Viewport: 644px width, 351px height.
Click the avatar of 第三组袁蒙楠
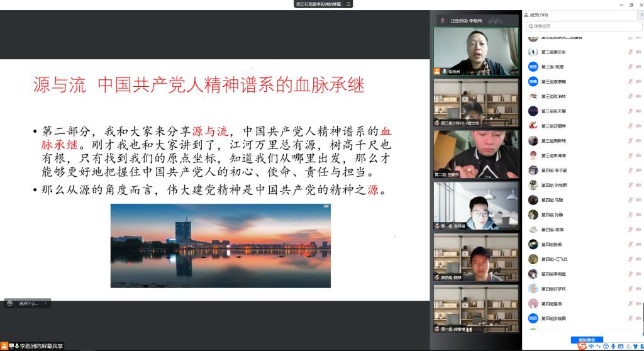(x=533, y=81)
